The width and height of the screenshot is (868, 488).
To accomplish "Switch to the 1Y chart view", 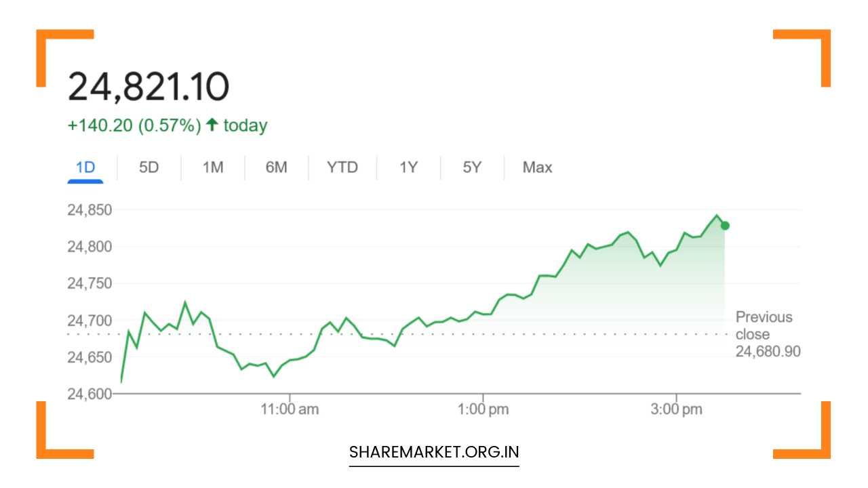I will 408,167.
